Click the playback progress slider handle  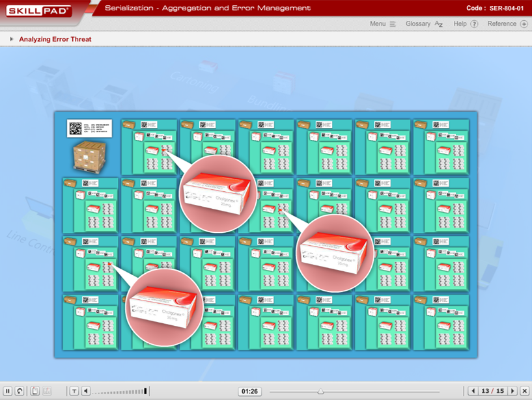pos(320,391)
